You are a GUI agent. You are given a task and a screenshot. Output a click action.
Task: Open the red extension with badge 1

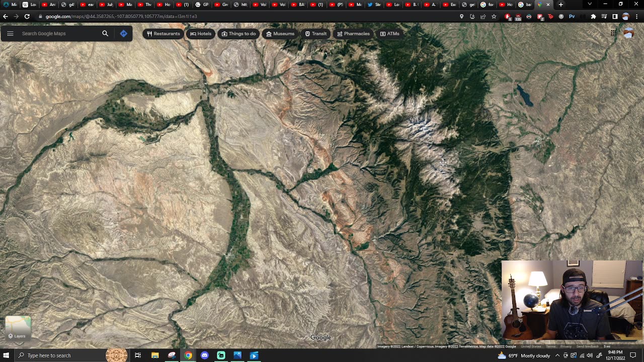(x=508, y=17)
